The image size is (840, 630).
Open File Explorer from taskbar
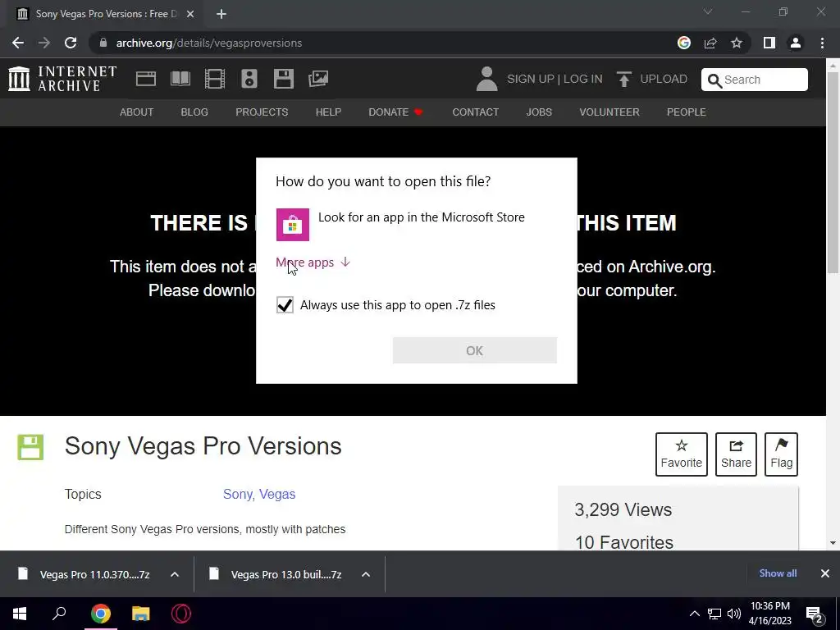(141, 614)
